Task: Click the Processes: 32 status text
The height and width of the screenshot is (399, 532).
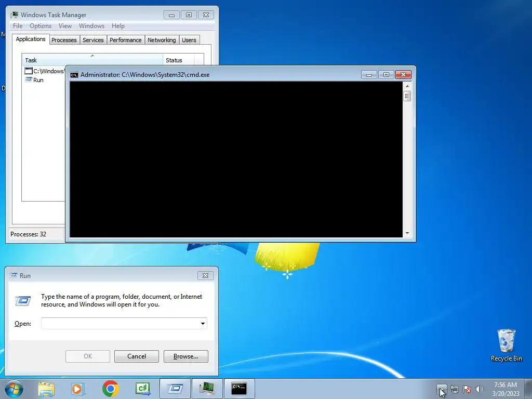Action: point(28,234)
